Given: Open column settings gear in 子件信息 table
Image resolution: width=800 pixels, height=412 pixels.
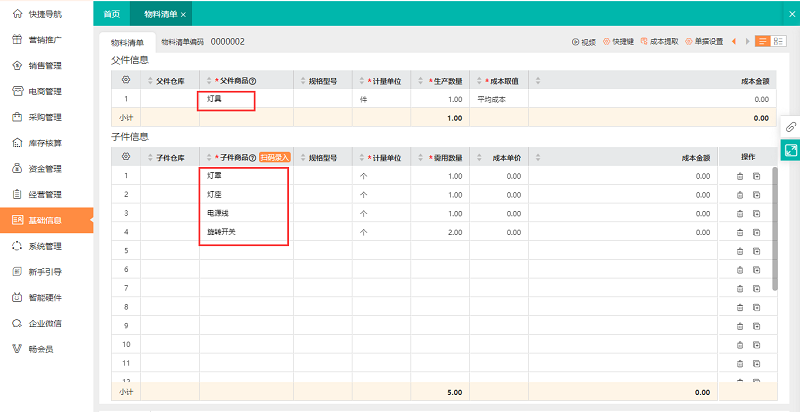Looking at the screenshot, I should [125, 157].
